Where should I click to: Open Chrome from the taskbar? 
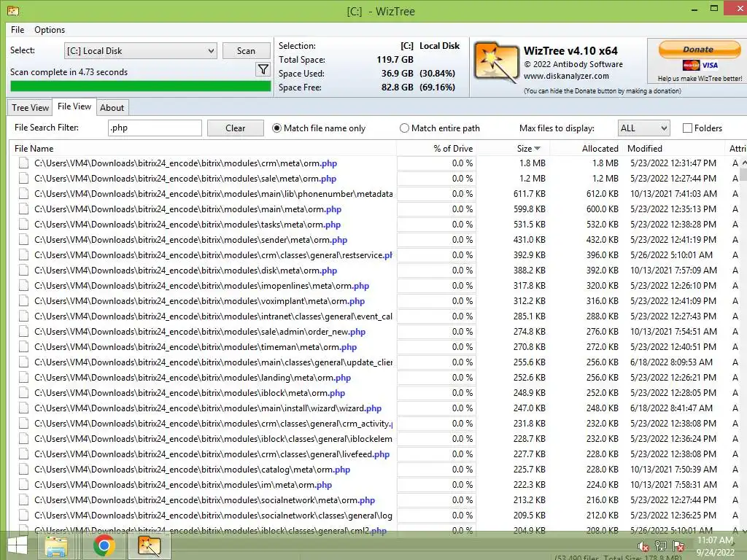[104, 545]
